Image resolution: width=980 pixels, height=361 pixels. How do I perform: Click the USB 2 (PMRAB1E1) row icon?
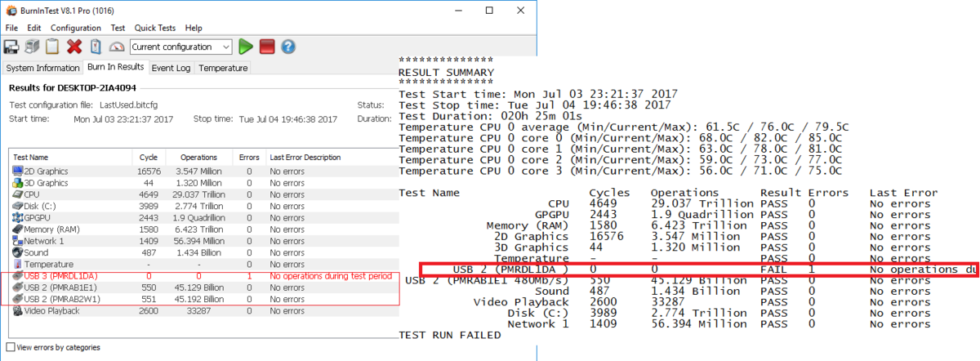pos(17,288)
